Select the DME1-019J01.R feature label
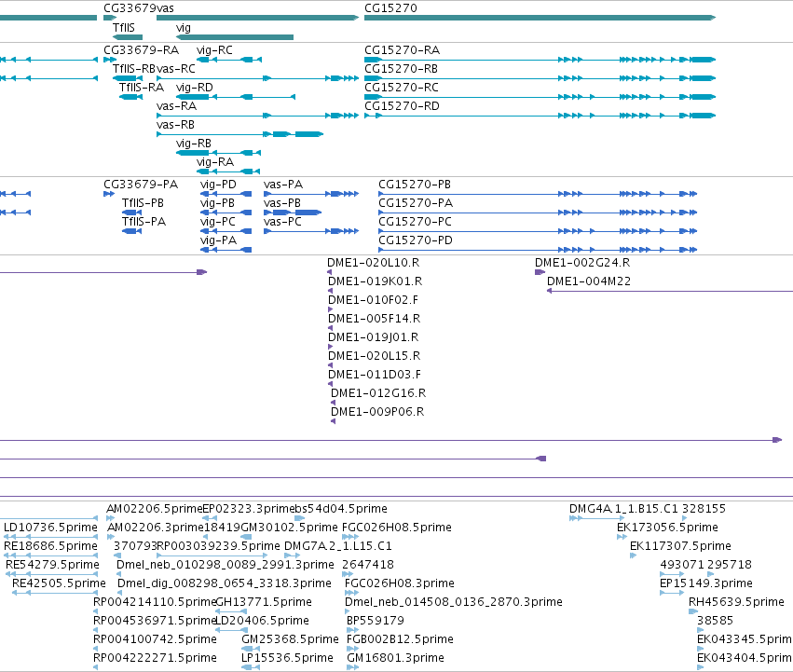This screenshot has height=672, width=793. click(x=374, y=337)
